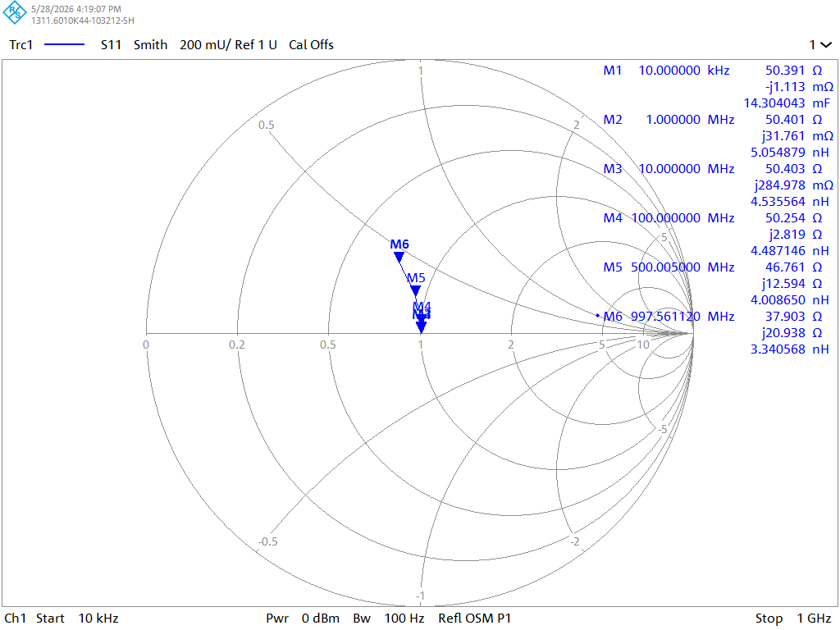
Task: Click the Cal Offs calibration label
Action: (311, 45)
